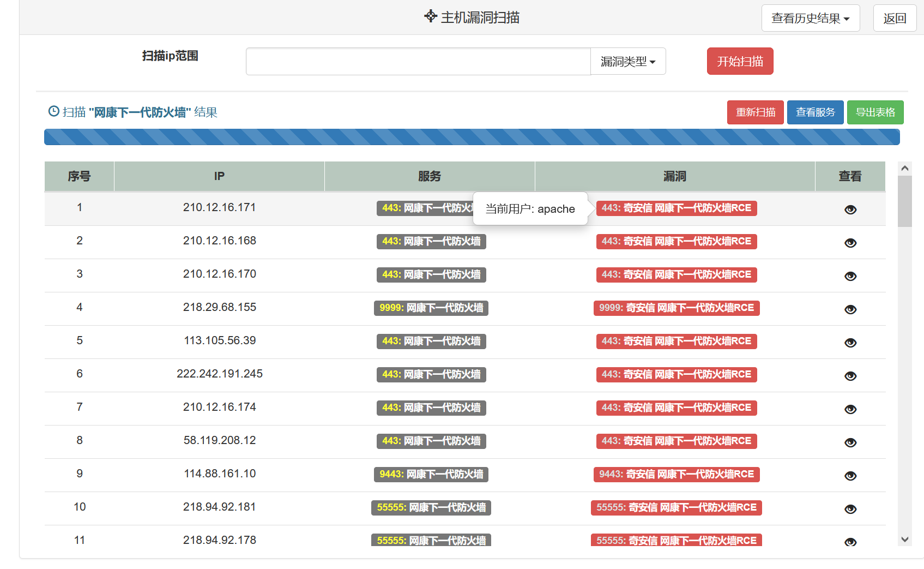The width and height of the screenshot is (924, 569).
Task: Click the 55555 service tag for 218.94.92.181
Action: pos(431,507)
